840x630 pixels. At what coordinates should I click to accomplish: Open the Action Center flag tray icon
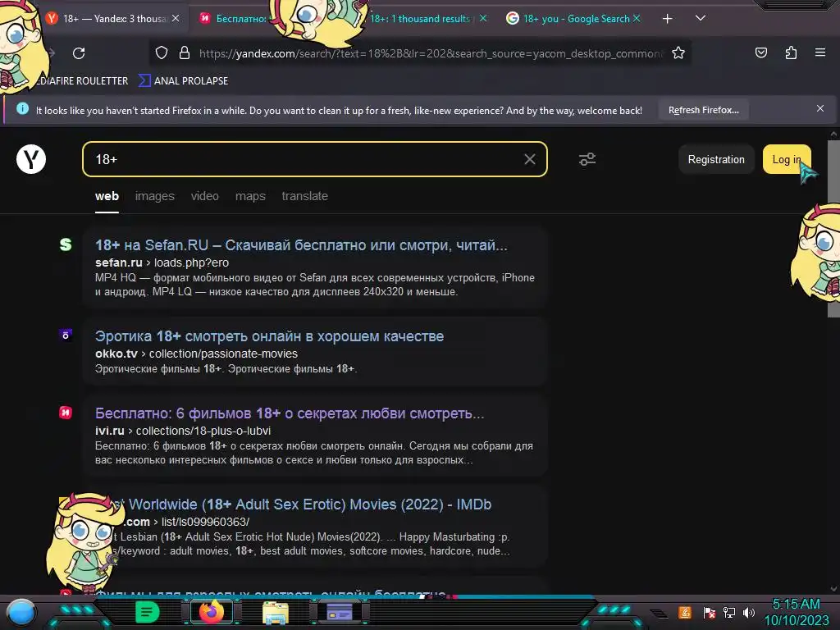(x=710, y=612)
